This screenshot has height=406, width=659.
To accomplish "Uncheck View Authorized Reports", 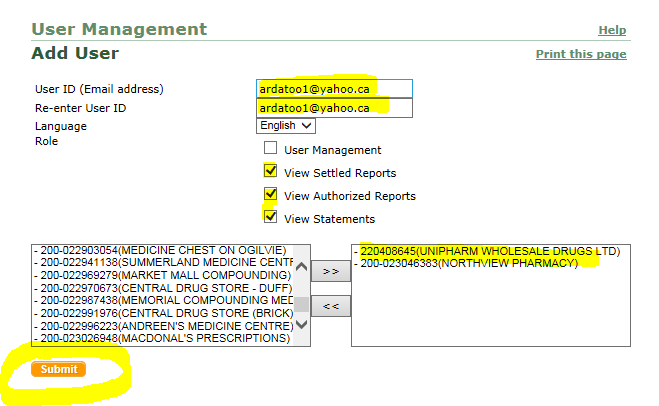I will click(x=270, y=194).
